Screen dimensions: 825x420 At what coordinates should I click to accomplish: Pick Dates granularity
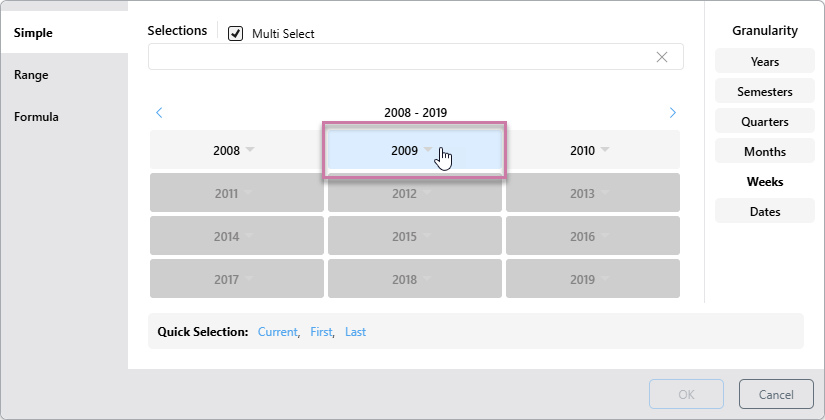(764, 212)
